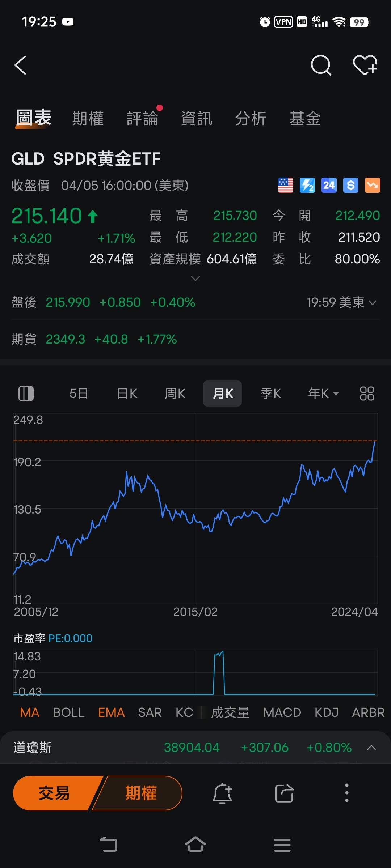
Task: Tap the VPN status bar icon
Action: tap(283, 22)
